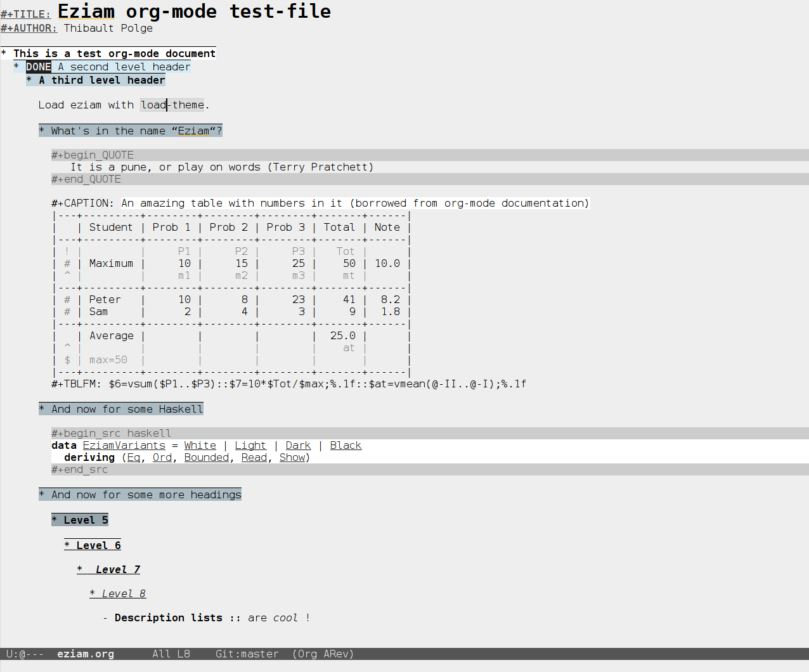
Task: Click buffer name eziam.org in mode line
Action: click(86, 654)
